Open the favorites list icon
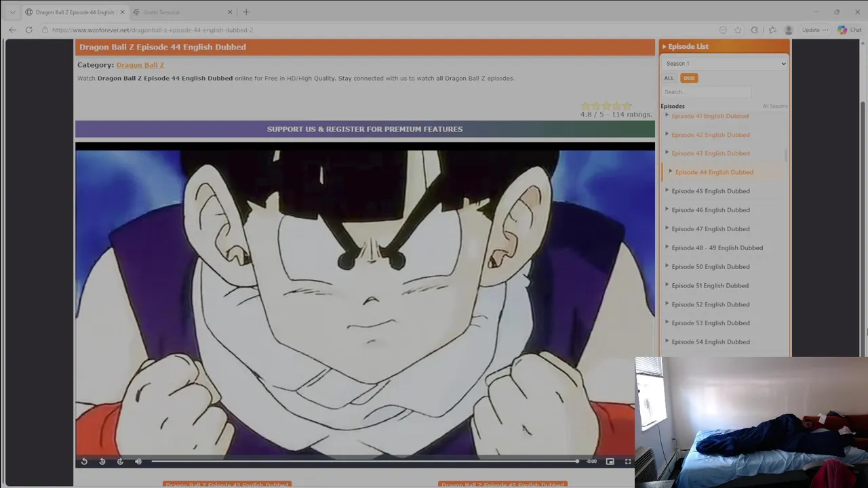Viewport: 868px width, 488px height. coord(772,30)
